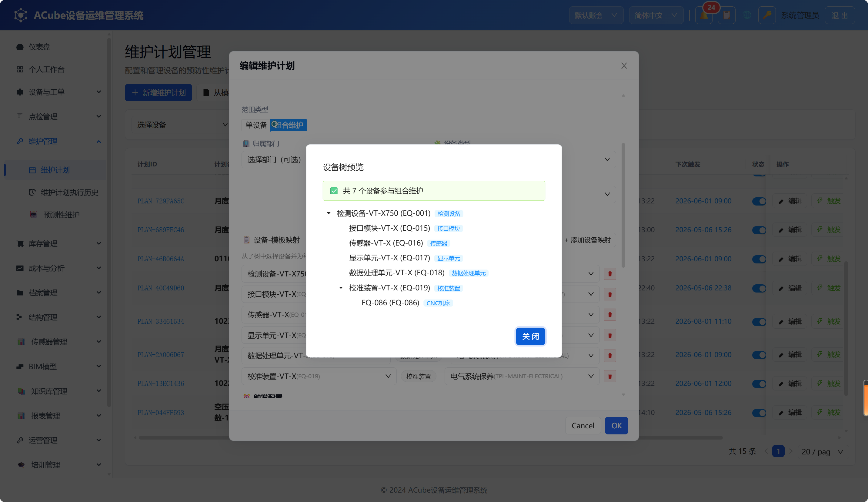The image size is (868, 502).
Task: Delete the 检测设备-VT-X750 mapping row
Action: coord(610,274)
